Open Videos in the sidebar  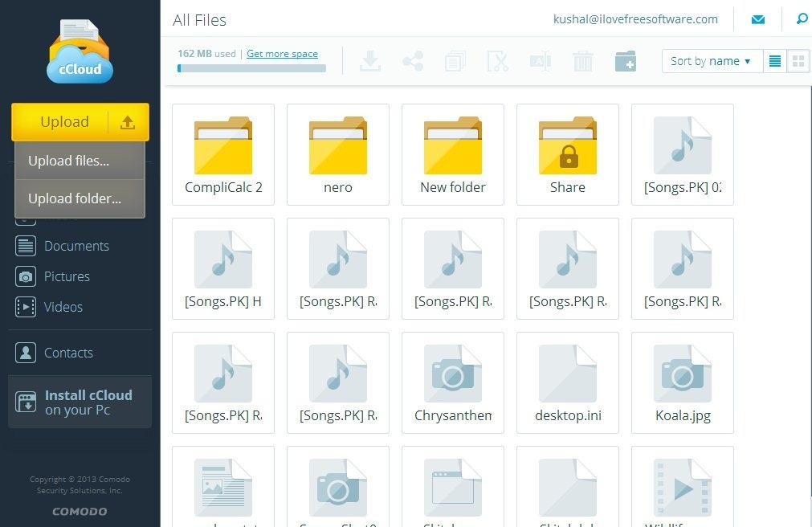pyautogui.click(x=63, y=307)
